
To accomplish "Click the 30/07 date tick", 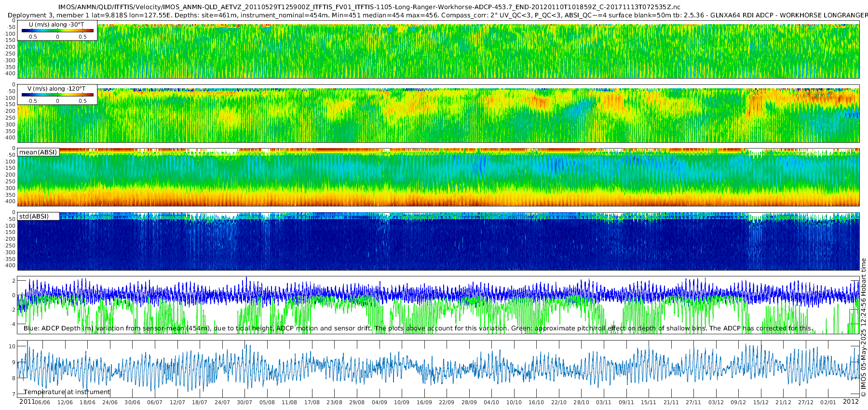I will click(244, 402).
